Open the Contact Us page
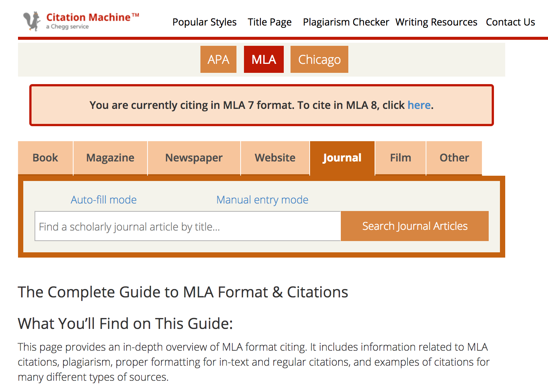The image size is (548, 392). pos(510,22)
